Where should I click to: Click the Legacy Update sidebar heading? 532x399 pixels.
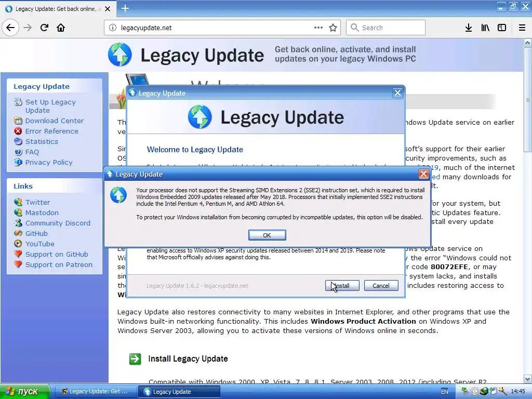tap(42, 87)
